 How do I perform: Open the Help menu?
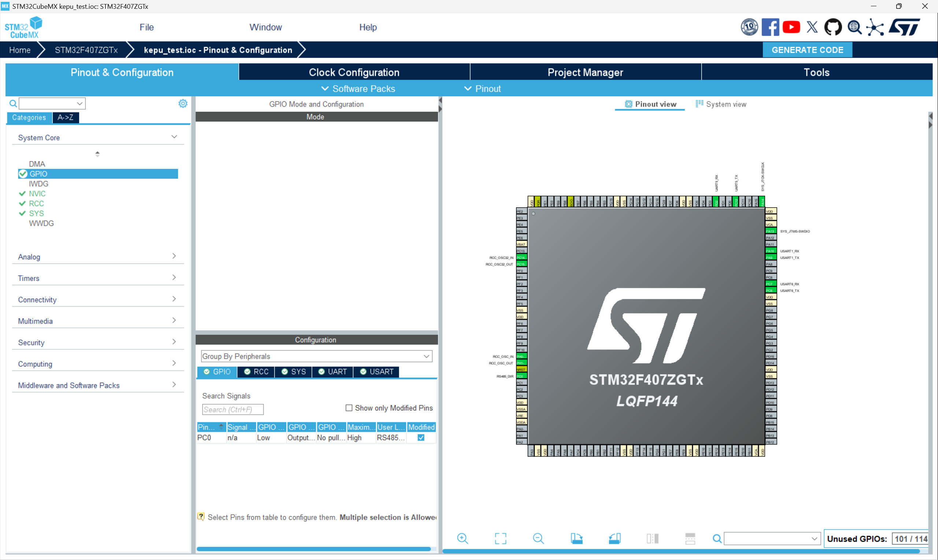368,27
